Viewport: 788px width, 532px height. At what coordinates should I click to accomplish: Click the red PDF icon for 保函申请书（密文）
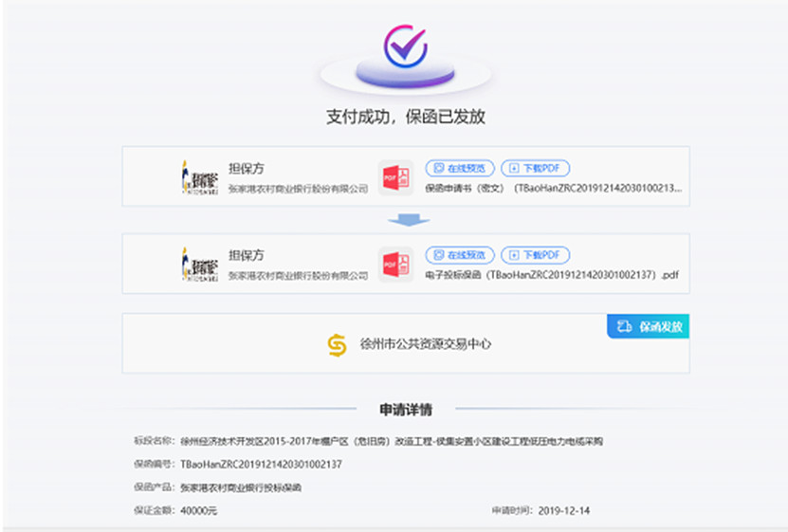pos(394,178)
